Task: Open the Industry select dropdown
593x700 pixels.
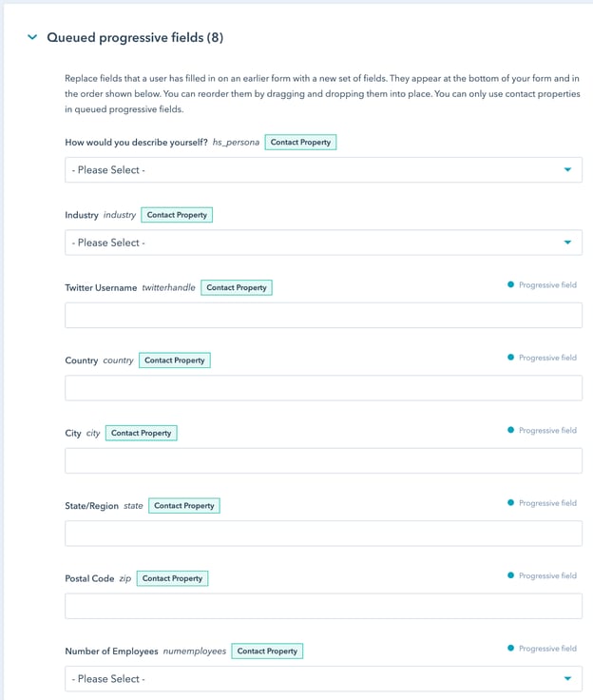Action: (x=323, y=243)
